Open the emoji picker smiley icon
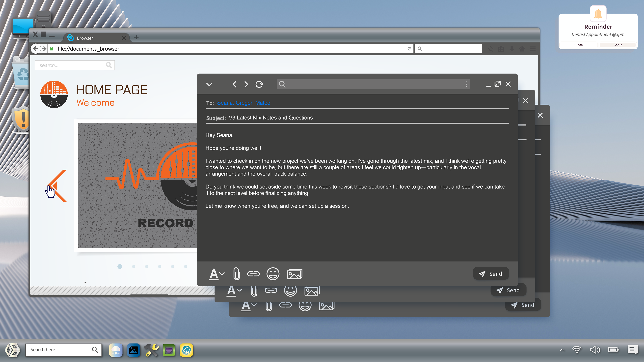 click(273, 274)
